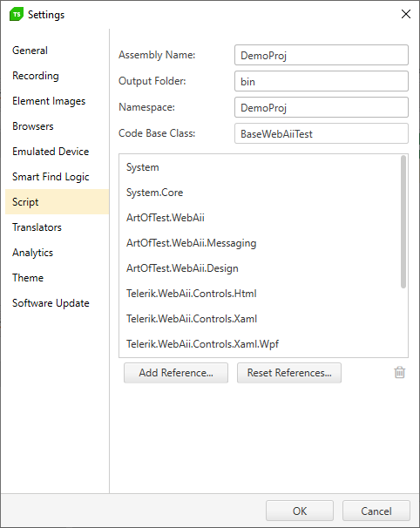Click the trash delete reference icon
420x528 pixels.
(399, 372)
